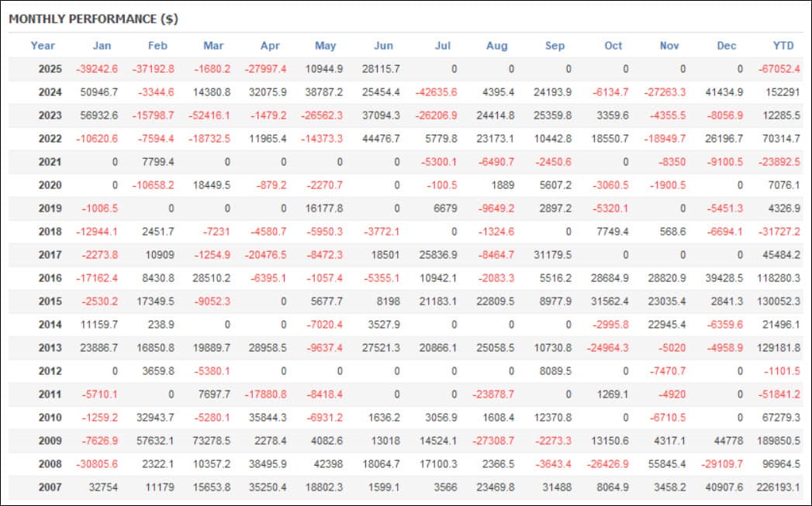The image size is (812, 506).
Task: Click June 2022 value 44476.7
Action: coord(381,139)
